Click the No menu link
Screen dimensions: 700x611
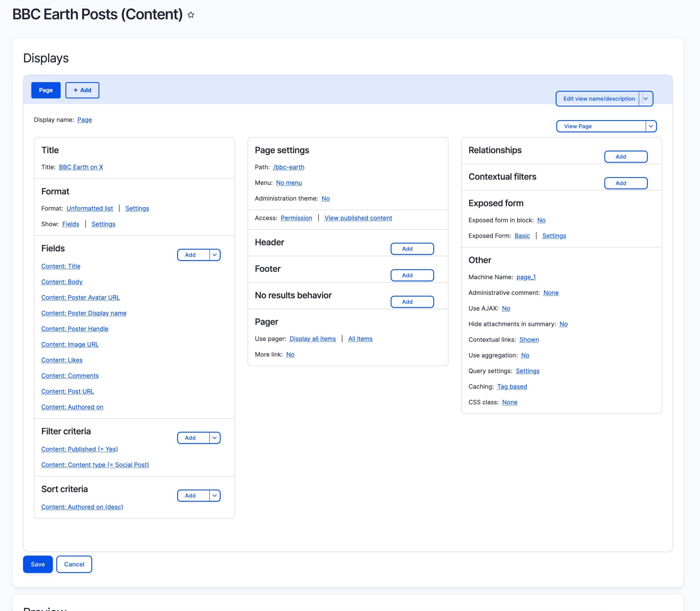click(289, 183)
